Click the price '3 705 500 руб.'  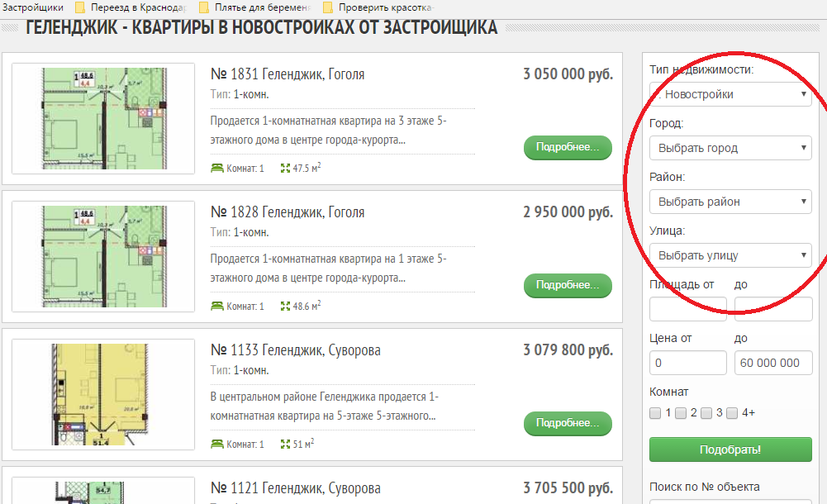(568, 488)
